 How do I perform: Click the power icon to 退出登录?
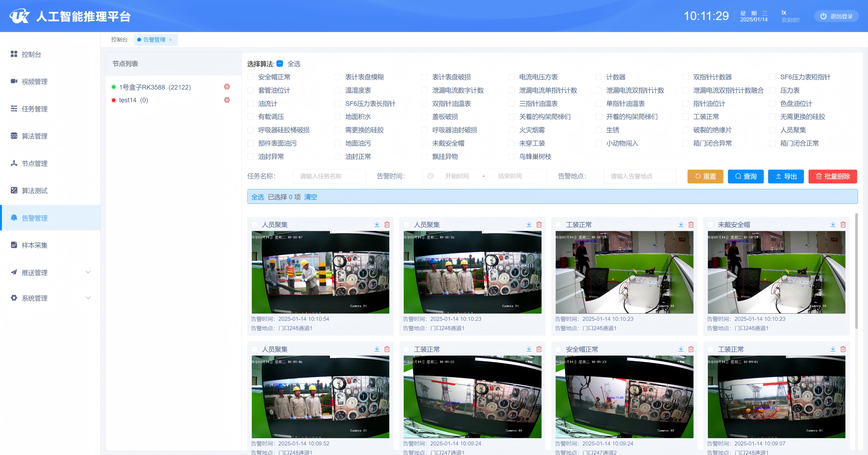[x=823, y=16]
